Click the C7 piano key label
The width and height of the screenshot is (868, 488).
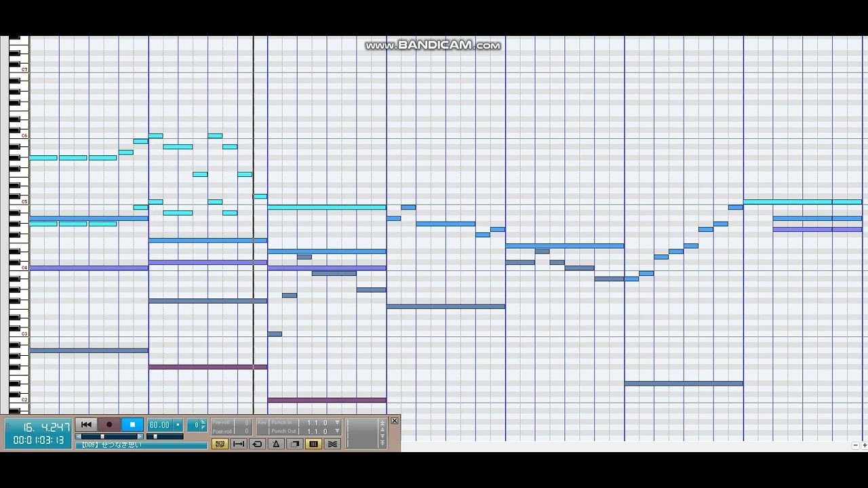pyautogui.click(x=24, y=70)
